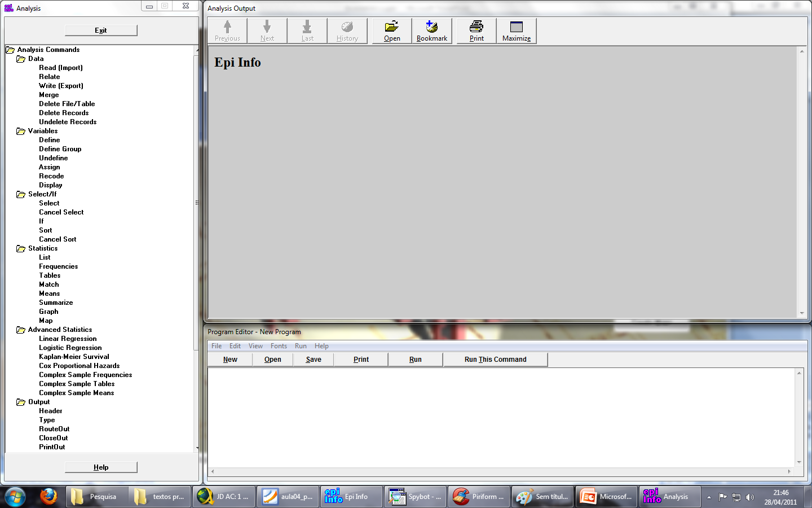Collapse the Data folder in command tree
This screenshot has height=508, width=812.
tap(21, 59)
